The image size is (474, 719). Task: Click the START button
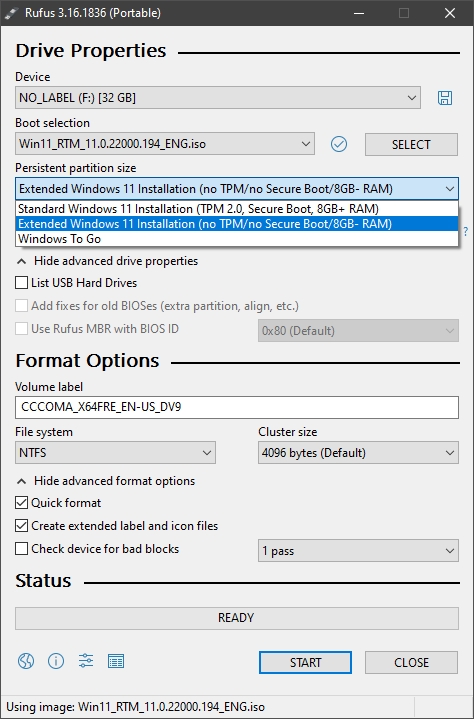(x=305, y=663)
